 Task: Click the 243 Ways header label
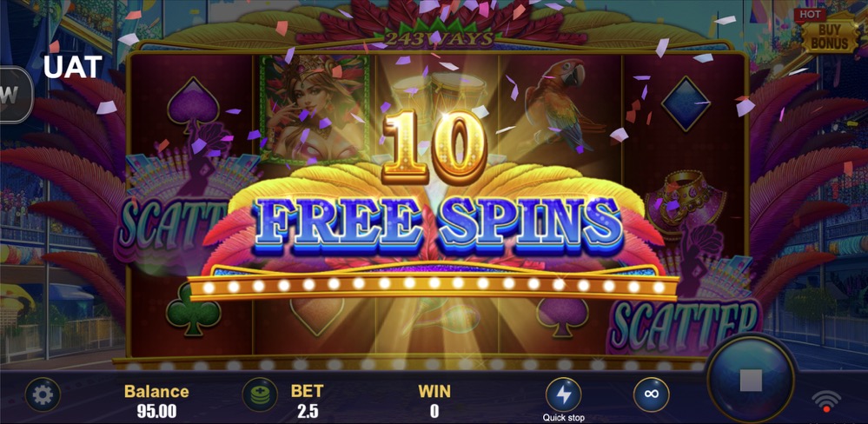click(x=439, y=39)
